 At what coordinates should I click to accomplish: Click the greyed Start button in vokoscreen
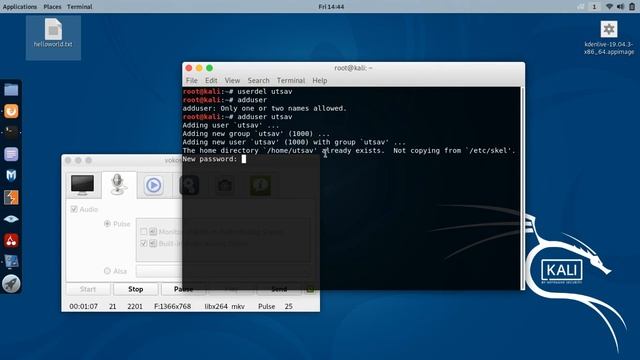tap(88, 289)
